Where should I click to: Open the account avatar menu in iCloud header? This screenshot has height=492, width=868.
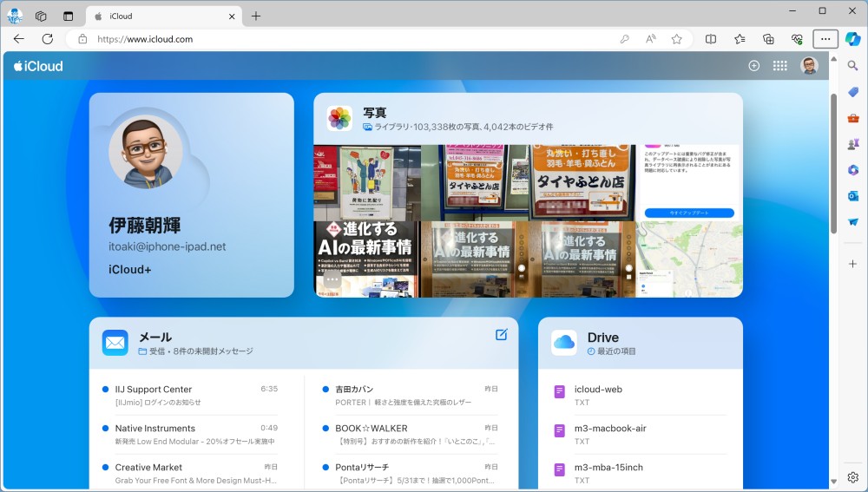tap(809, 66)
